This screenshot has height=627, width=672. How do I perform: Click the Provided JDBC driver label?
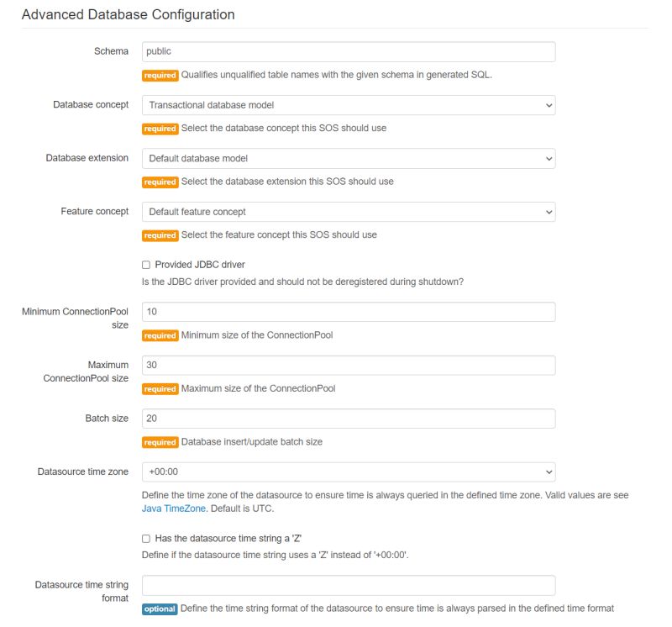pyautogui.click(x=200, y=265)
